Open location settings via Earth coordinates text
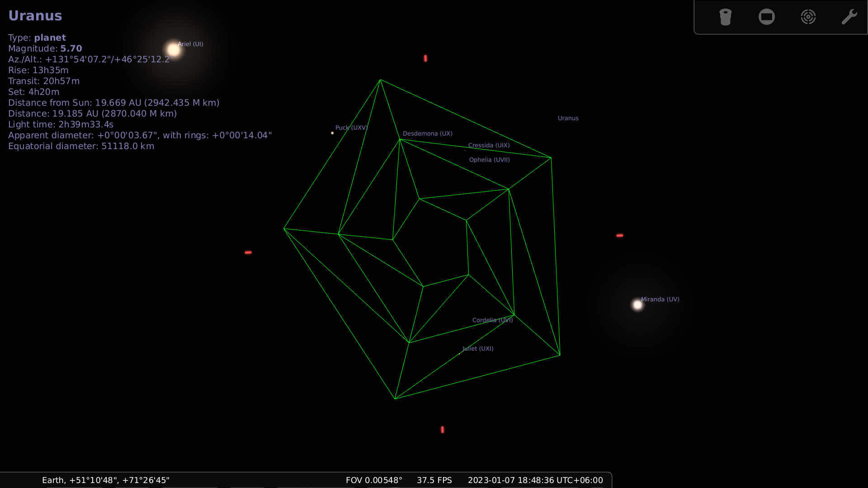 (x=106, y=480)
